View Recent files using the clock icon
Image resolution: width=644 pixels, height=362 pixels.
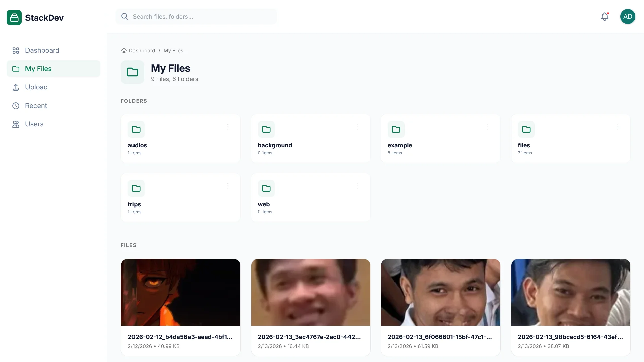16,106
